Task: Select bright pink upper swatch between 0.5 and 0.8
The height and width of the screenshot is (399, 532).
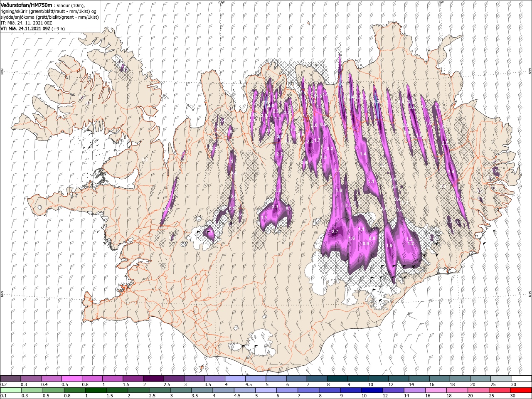Action: pos(71,378)
